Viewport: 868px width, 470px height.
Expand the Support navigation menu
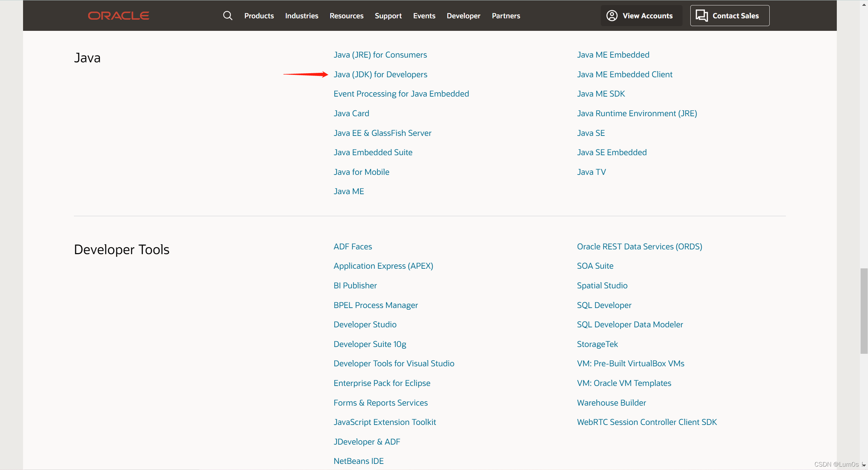pyautogui.click(x=388, y=16)
